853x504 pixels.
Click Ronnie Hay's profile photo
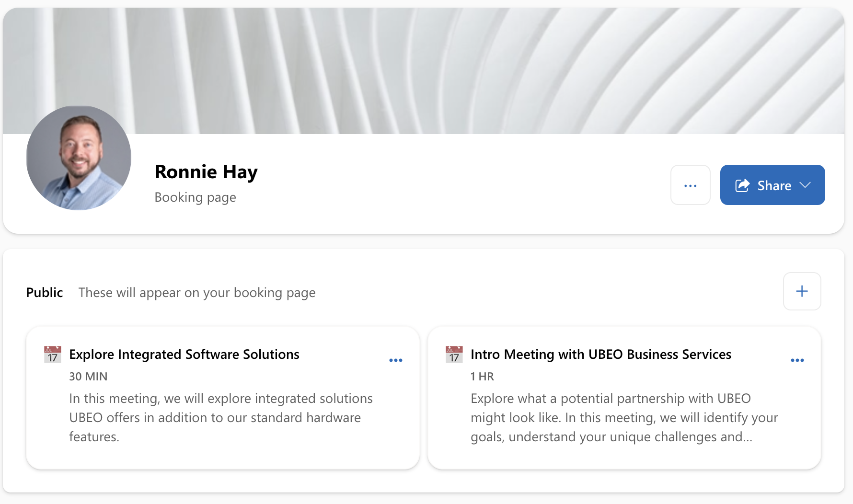(79, 158)
